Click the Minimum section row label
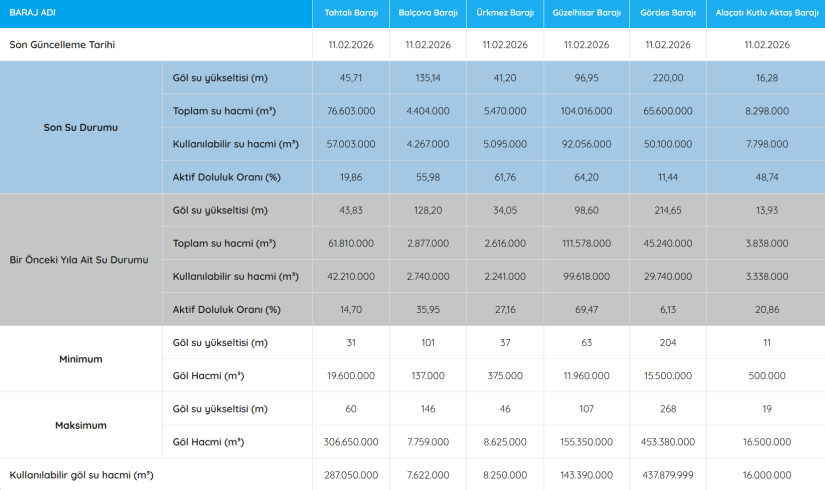The image size is (825, 490). 80,359
